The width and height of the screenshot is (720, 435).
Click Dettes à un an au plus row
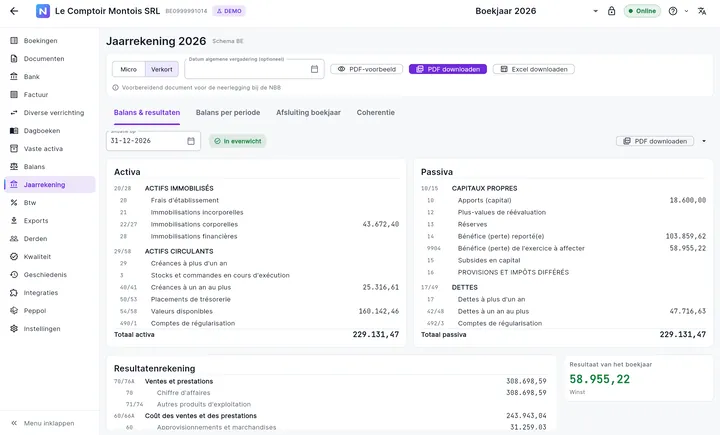coord(563,311)
